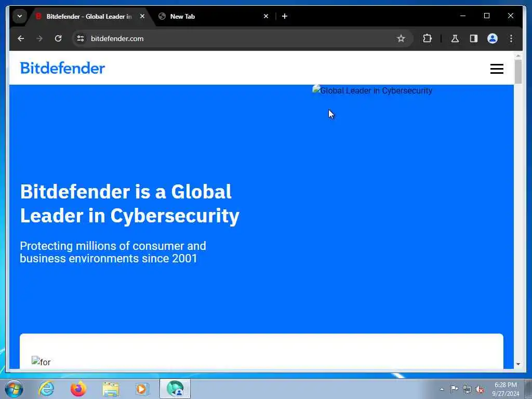This screenshot has height=399, width=532.
Task: Click 'Protecting millions of consumer' subtitle text
Action: tap(113, 252)
